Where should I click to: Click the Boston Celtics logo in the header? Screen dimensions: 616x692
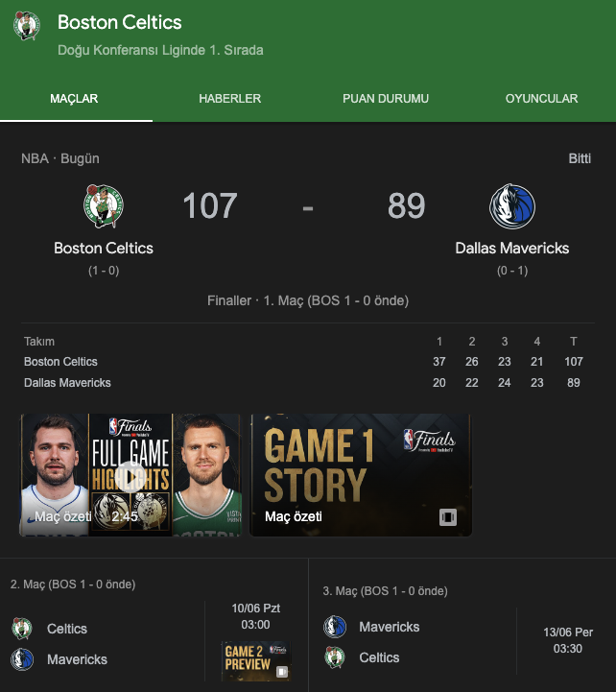pos(27,26)
